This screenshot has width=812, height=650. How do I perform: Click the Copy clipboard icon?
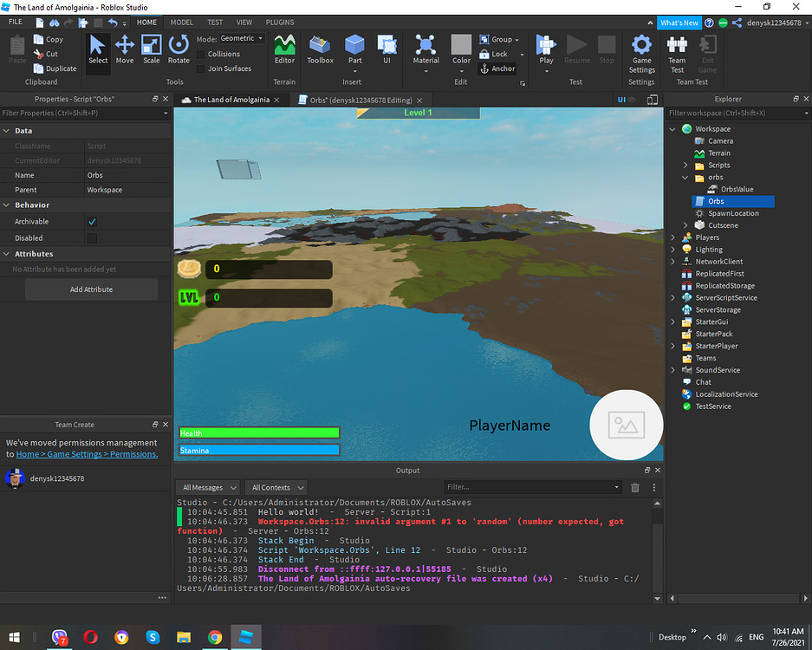[38, 39]
